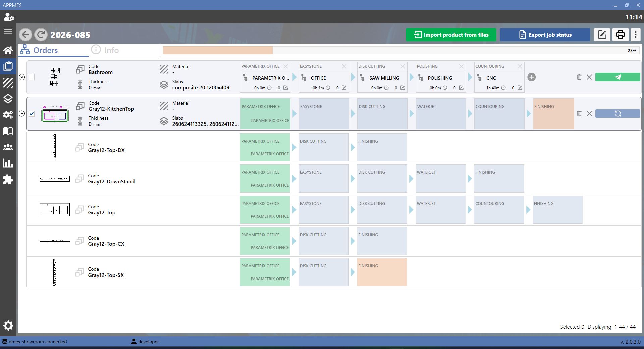
Task: Click Export job status
Action: (545, 35)
